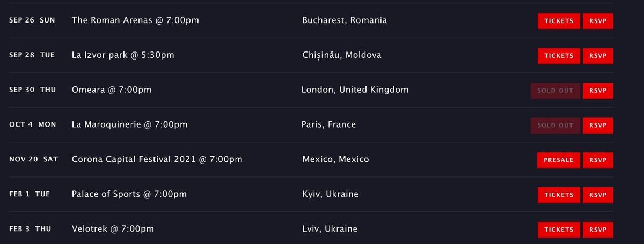Image resolution: width=644 pixels, height=244 pixels.
Task: Open Corona Capital Festival 2021 event link
Action: click(157, 159)
